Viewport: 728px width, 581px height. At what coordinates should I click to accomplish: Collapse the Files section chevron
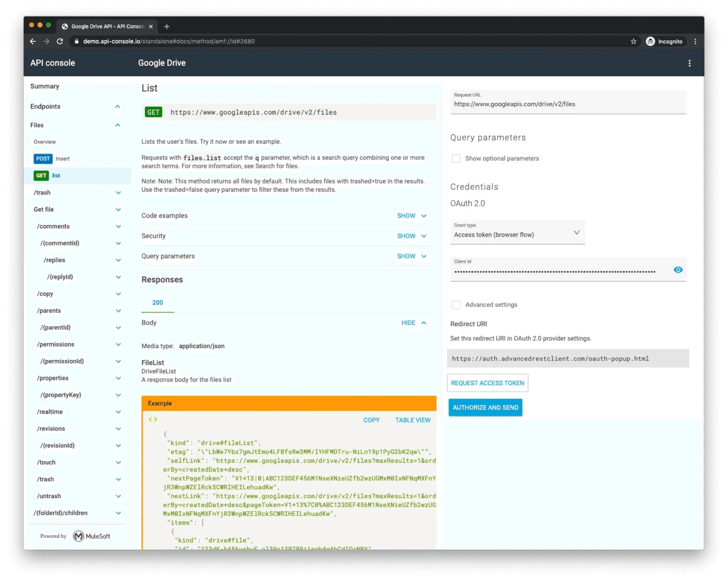tap(118, 125)
